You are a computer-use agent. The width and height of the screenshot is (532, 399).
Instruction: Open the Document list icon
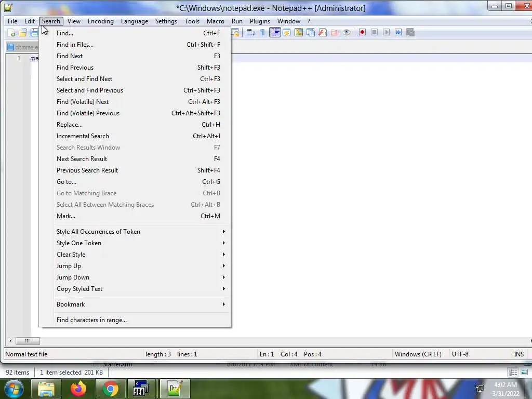point(311,33)
